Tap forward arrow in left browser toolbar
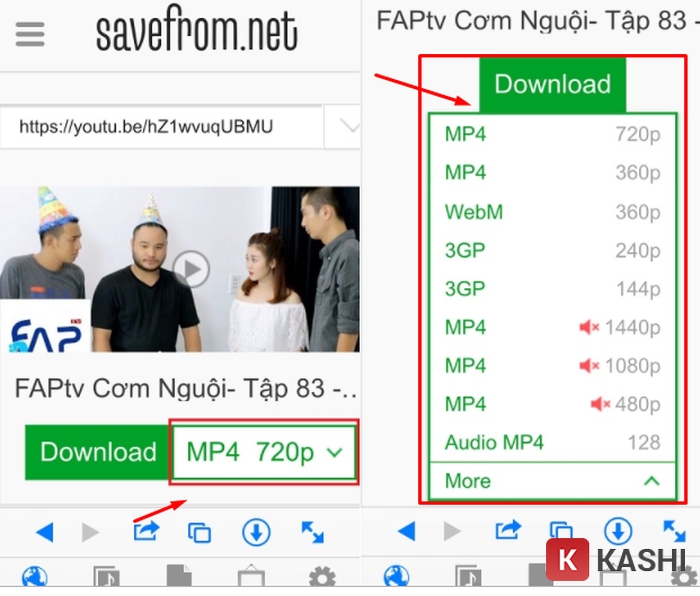This screenshot has width=700, height=596. point(91,532)
